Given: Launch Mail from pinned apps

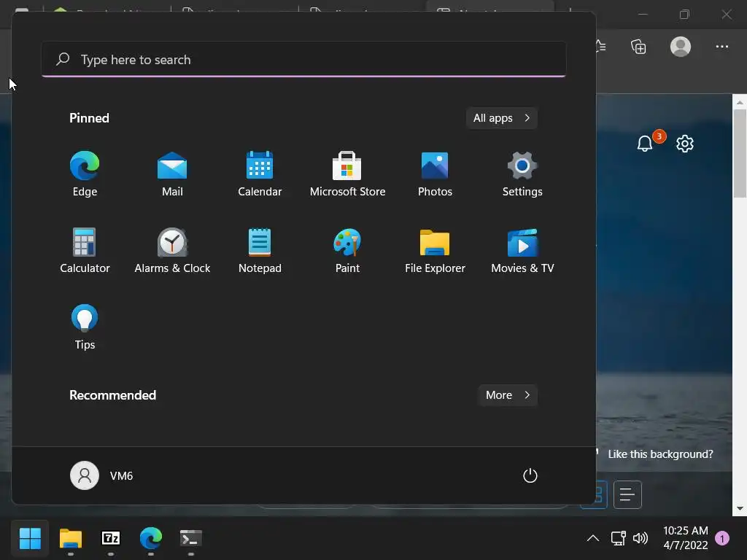Looking at the screenshot, I should [172, 174].
